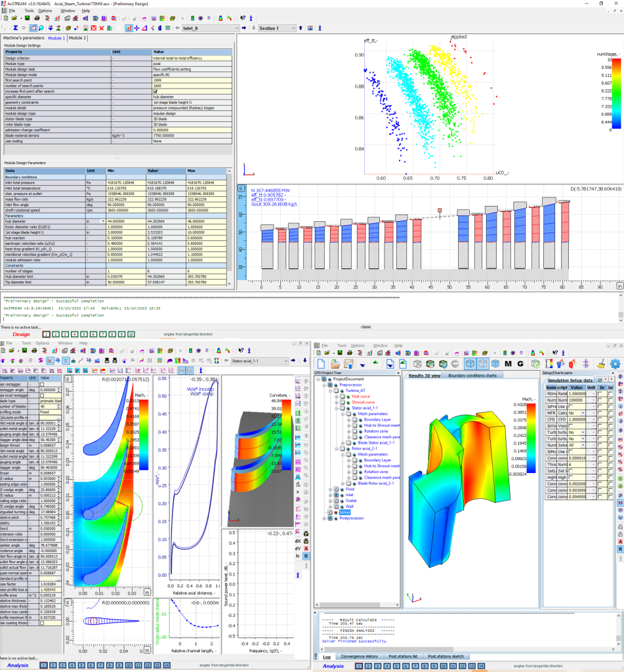Switch to the Module 2 tab
The height and width of the screenshot is (672, 624).
pos(77,38)
